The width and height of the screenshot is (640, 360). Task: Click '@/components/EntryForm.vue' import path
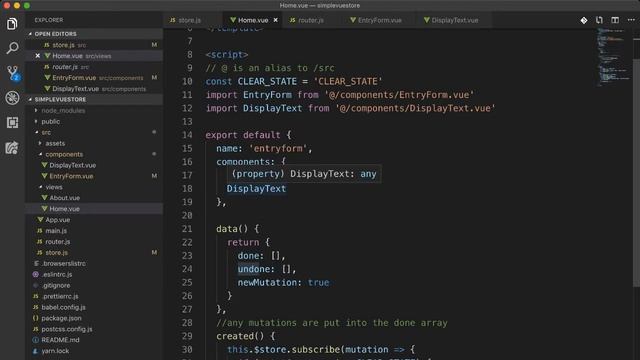(x=399, y=95)
